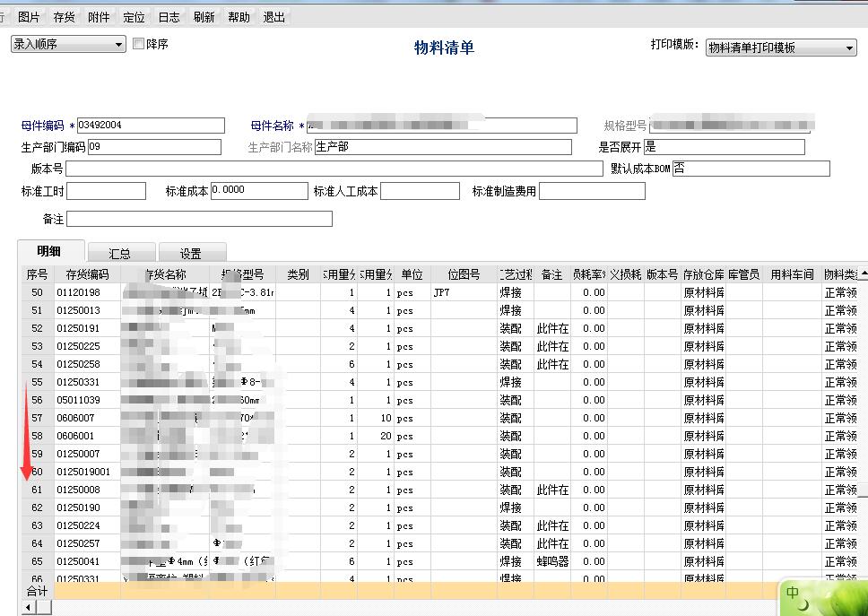This screenshot has width=868, height=616.
Task: Select inventory code 05011039 cell
Action: 87,400
